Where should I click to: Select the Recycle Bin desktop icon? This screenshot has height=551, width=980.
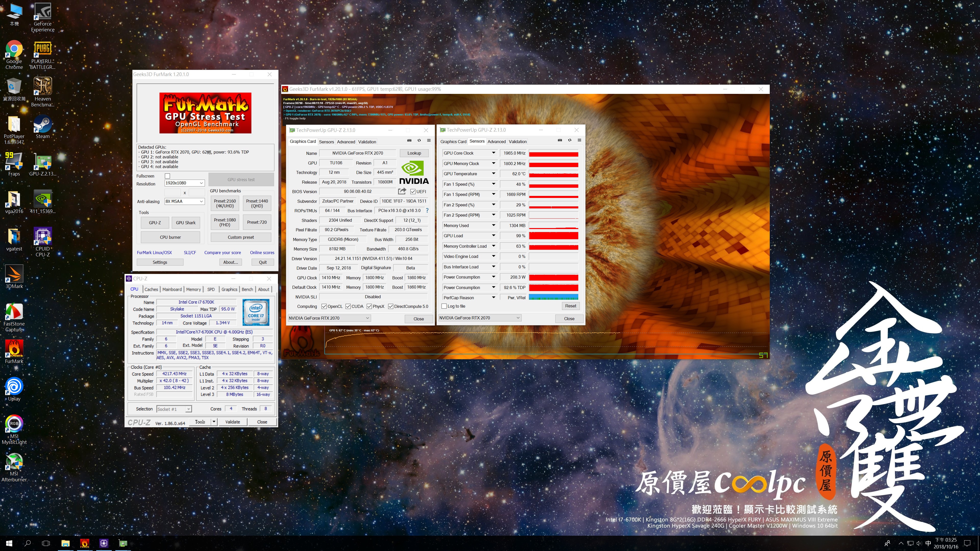click(x=14, y=89)
